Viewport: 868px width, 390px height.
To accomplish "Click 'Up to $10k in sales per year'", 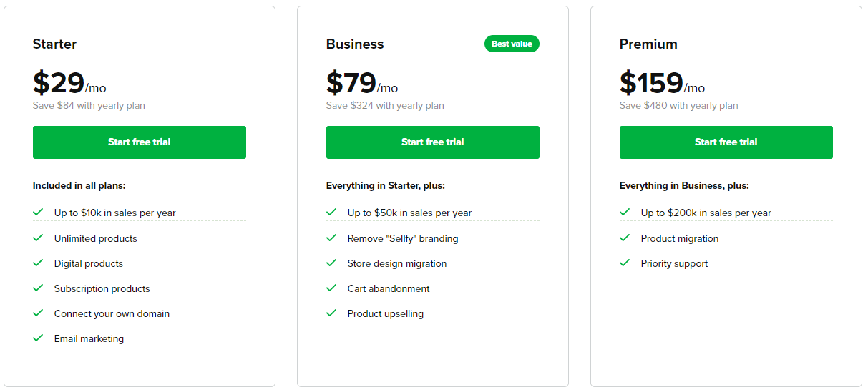I will 115,213.
